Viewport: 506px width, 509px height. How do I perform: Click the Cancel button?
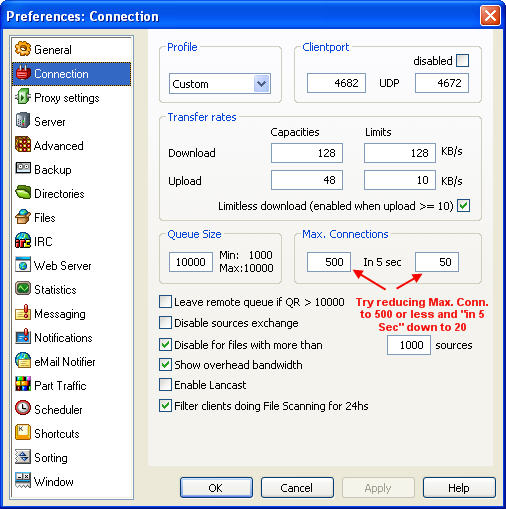point(297,488)
